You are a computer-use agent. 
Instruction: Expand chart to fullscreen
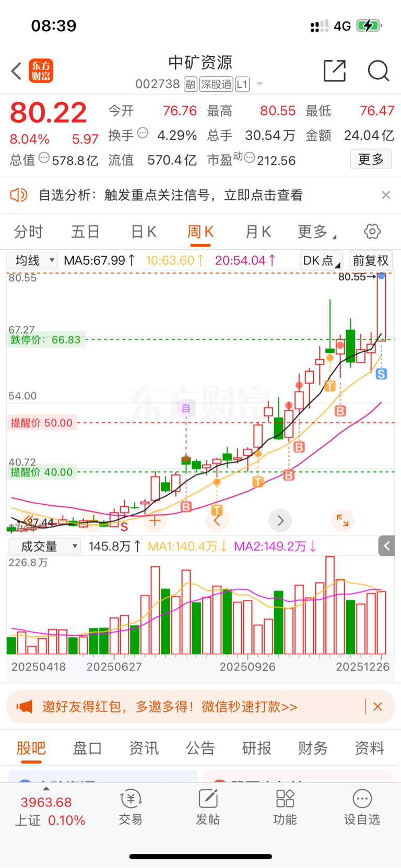click(x=343, y=520)
